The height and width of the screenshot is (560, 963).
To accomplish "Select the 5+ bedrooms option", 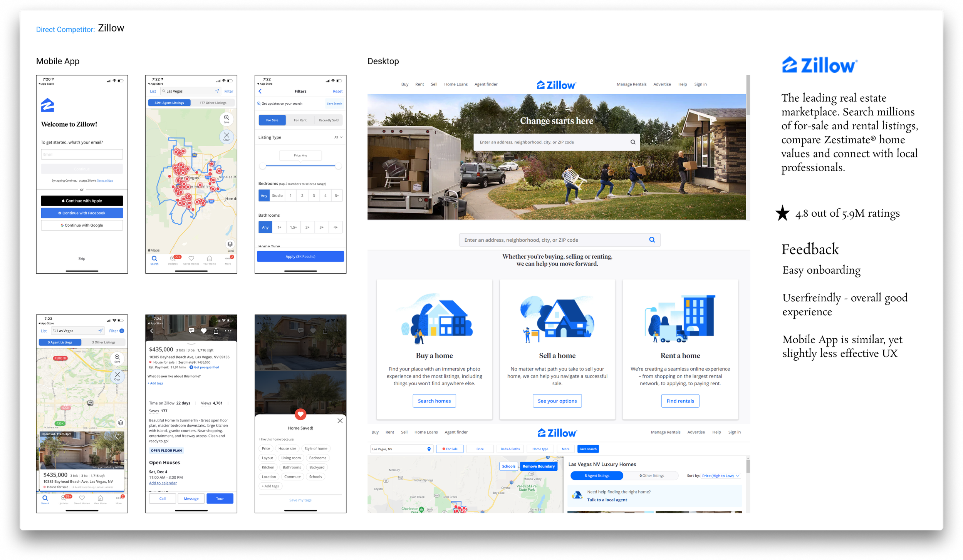I will [x=337, y=196].
